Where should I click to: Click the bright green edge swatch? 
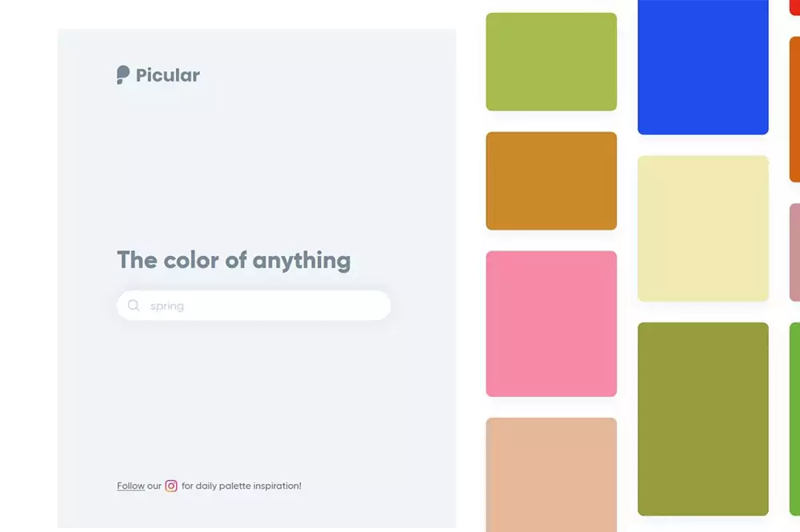795,418
